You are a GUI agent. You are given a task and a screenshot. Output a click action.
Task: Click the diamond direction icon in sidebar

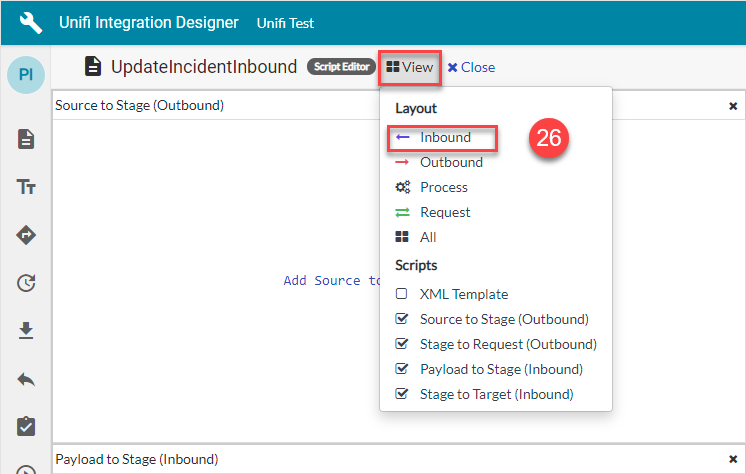(26, 235)
